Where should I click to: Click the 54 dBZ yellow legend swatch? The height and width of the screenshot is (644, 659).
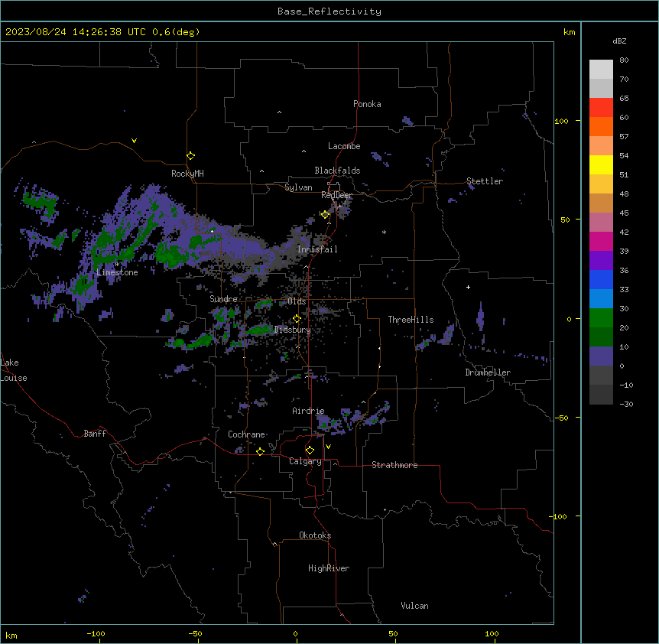click(x=601, y=164)
